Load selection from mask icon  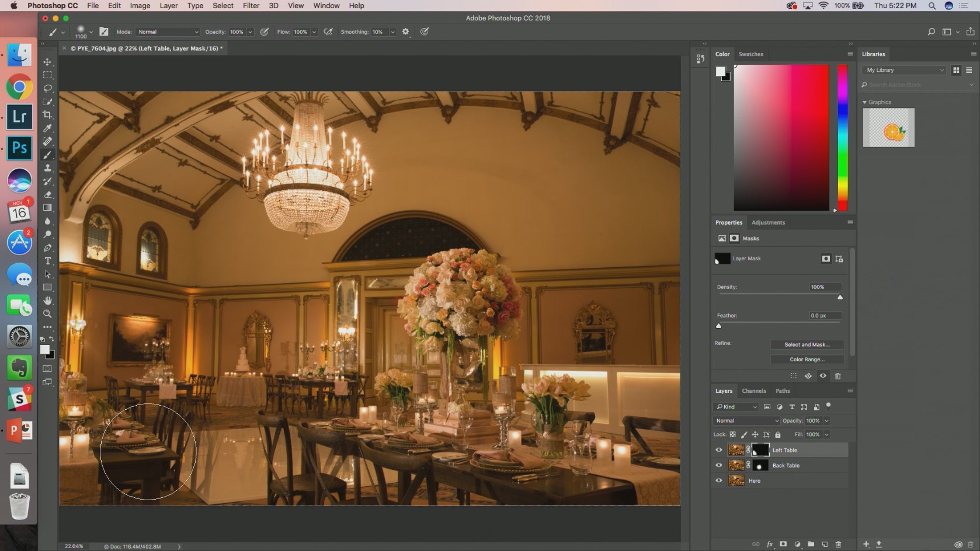(x=794, y=376)
